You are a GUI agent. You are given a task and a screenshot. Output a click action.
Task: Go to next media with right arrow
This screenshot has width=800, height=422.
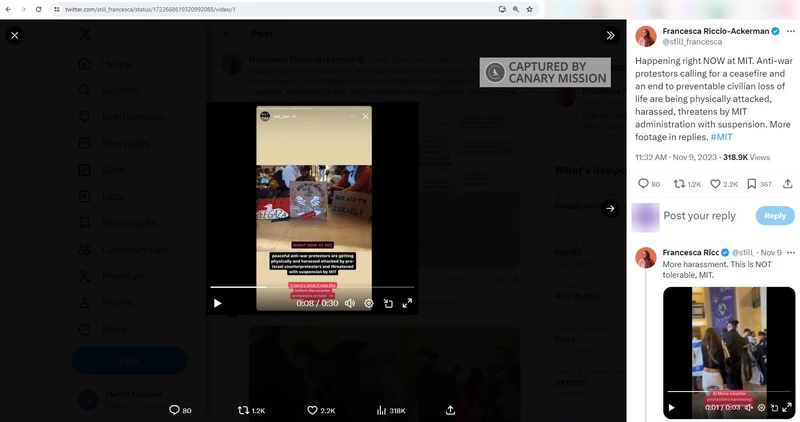pyautogui.click(x=610, y=208)
